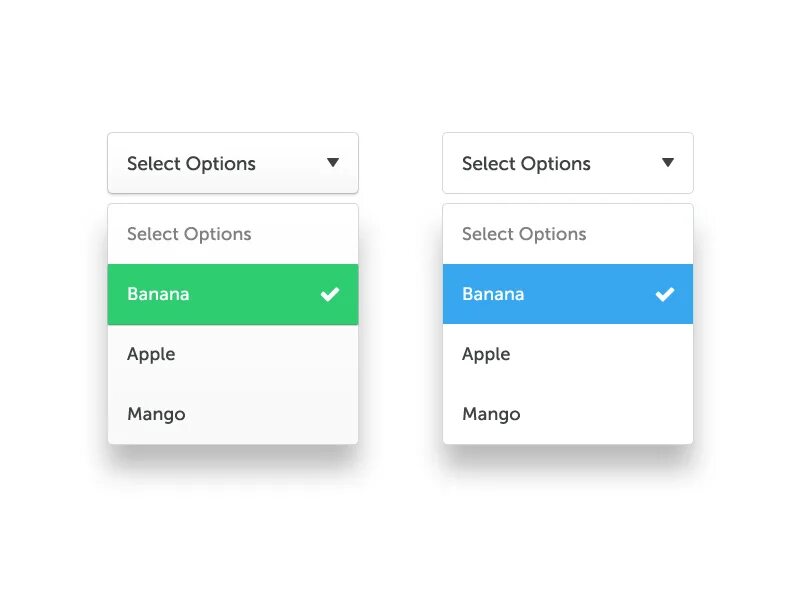Screen dimensions: 800x600
Task: Select Banana in the right dropdown list
Action: click(x=493, y=294)
